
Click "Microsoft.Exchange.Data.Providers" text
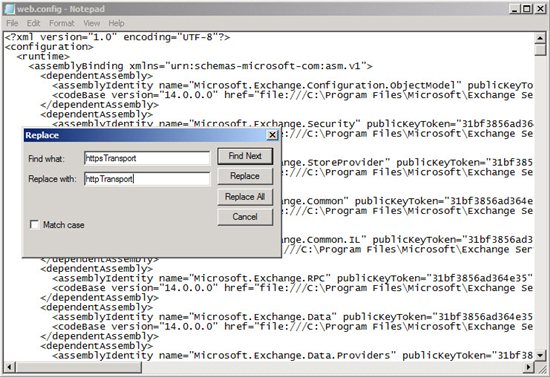pos(292,355)
